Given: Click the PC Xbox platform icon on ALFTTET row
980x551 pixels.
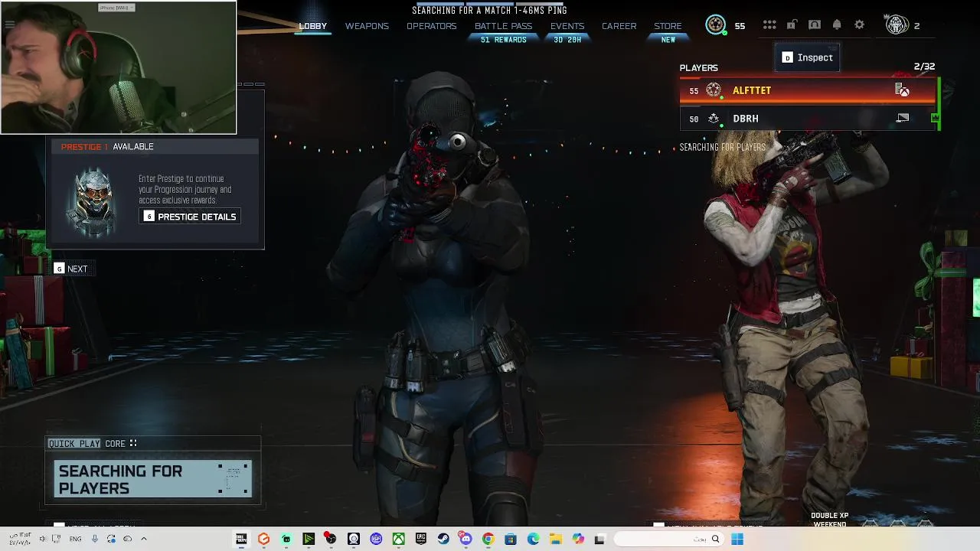Looking at the screenshot, I should tap(902, 90).
